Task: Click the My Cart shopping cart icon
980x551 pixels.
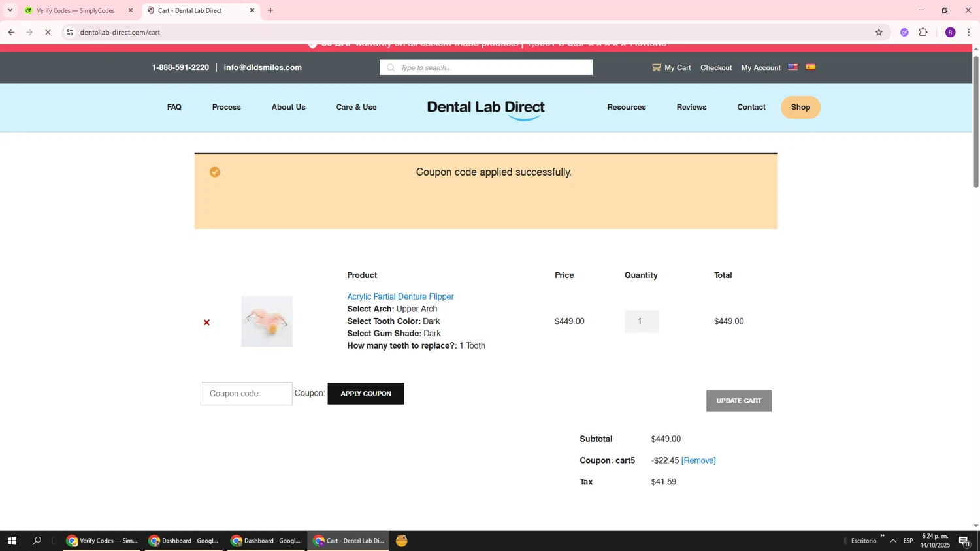Action: [x=657, y=67]
